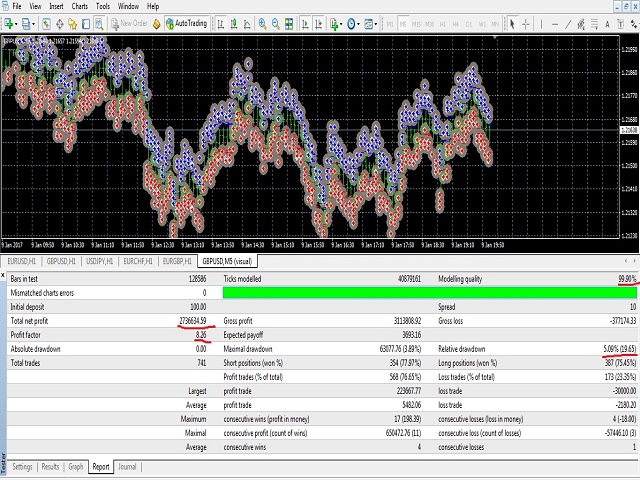This screenshot has height=480, width=640.
Task: Open the tester Results tab
Action: click(x=50, y=467)
